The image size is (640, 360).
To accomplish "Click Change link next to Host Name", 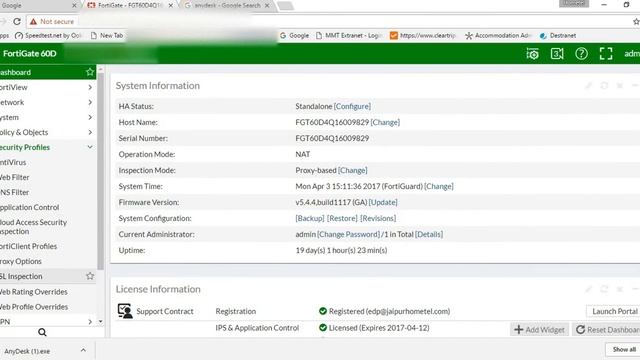I will 385,122.
